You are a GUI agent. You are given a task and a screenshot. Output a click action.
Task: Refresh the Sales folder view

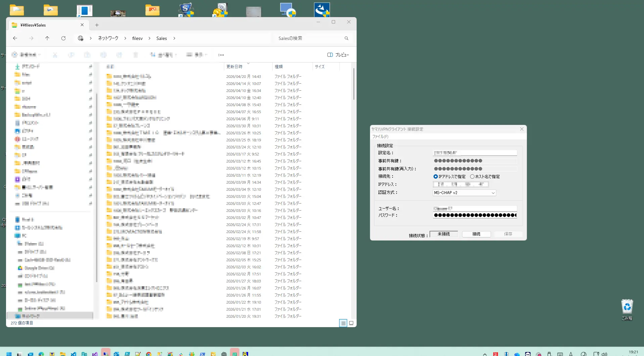[x=63, y=38]
